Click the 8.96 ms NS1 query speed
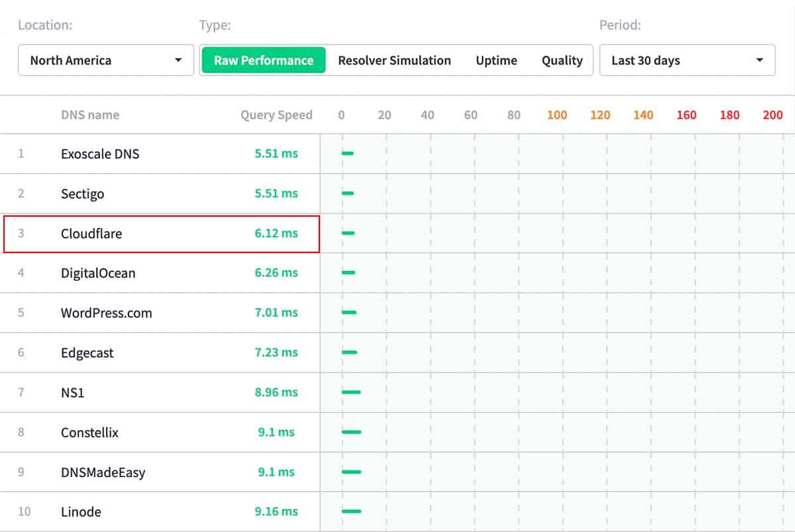 pos(276,392)
